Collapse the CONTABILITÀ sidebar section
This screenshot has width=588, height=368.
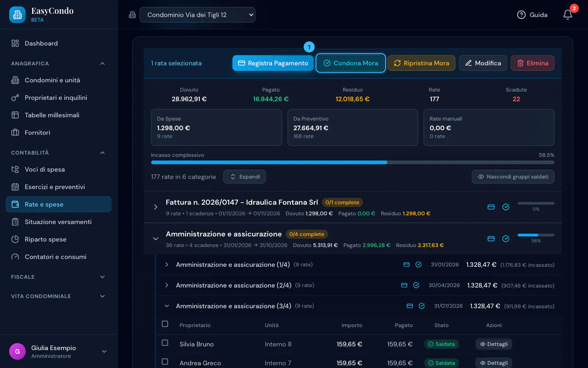102,153
